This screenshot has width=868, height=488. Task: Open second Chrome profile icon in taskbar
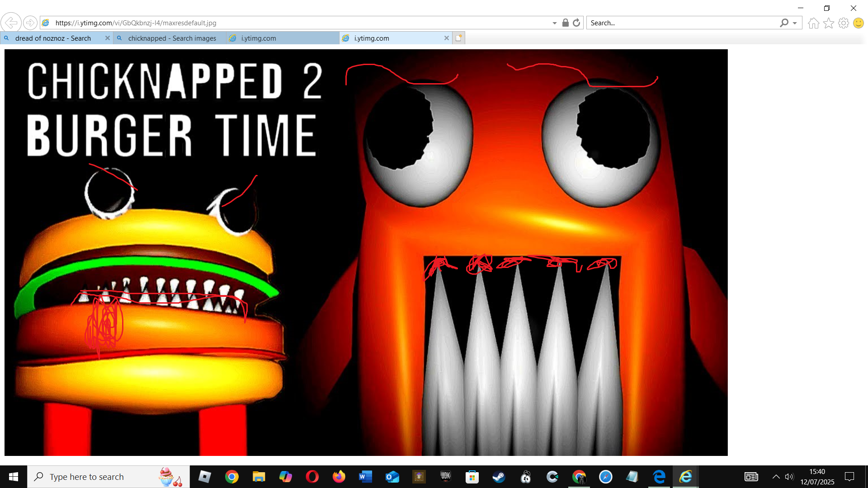(x=579, y=477)
